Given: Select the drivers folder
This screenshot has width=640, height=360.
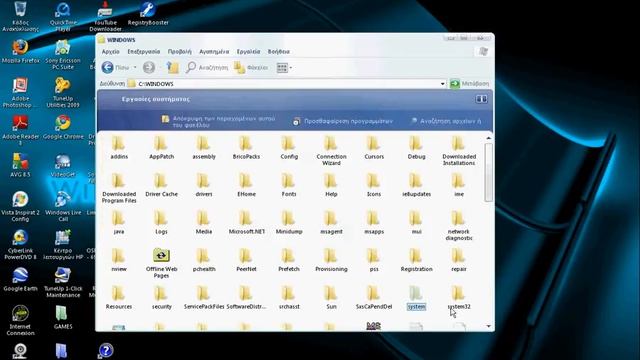Looking at the screenshot, I should pos(204,185).
